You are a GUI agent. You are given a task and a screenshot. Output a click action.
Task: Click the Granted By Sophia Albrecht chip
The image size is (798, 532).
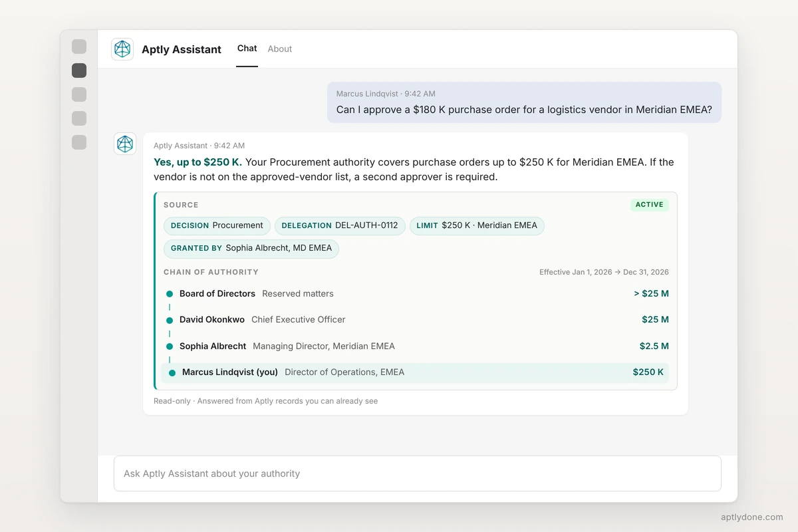pos(251,248)
